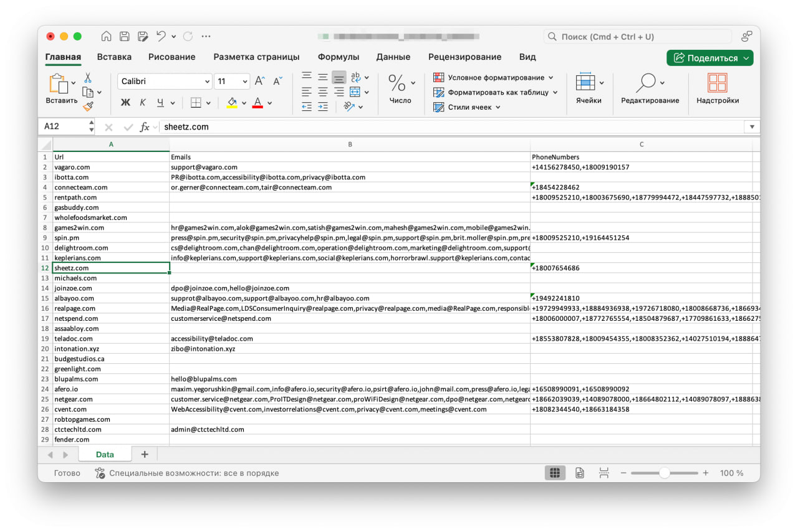This screenshot has height=532, width=798.
Task: Click the Save icon in title bar
Action: [125, 37]
